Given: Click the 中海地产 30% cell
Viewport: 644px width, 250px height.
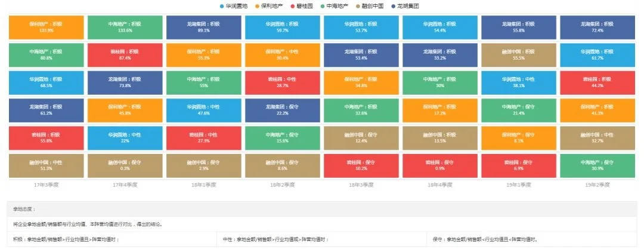Looking at the screenshot, I should coord(440,83).
